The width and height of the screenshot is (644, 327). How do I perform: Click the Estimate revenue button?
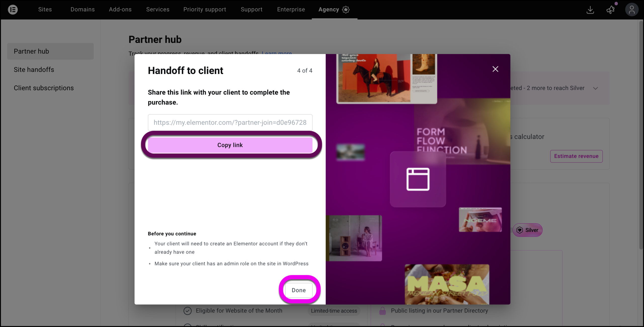(576, 156)
